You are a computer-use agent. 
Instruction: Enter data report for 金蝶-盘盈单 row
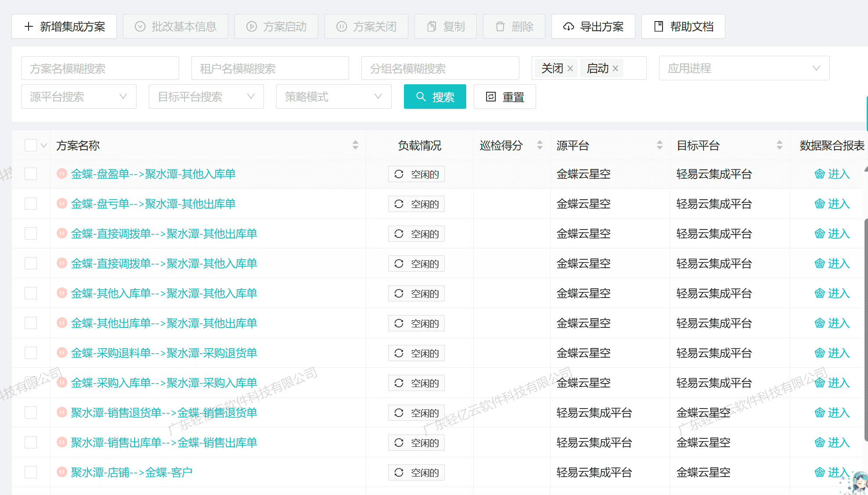[832, 174]
